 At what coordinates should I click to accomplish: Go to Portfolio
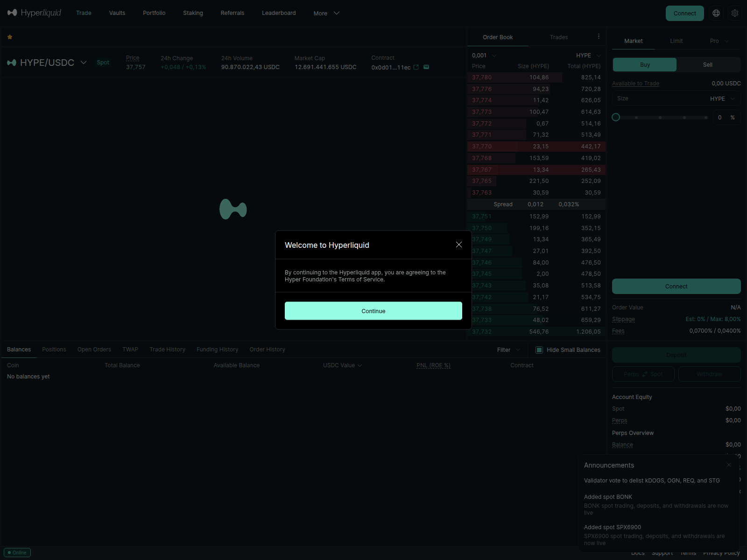pos(154,13)
